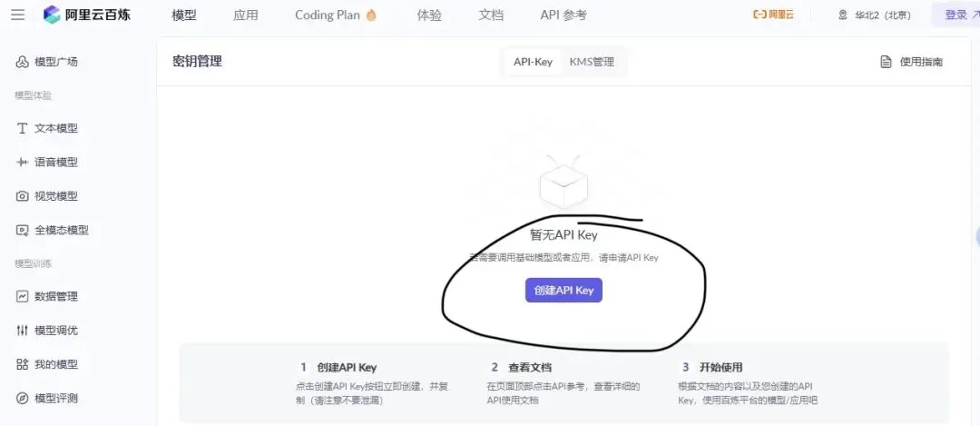
Task: Click the model plaza icon beside 模型广场
Action: (x=22, y=62)
